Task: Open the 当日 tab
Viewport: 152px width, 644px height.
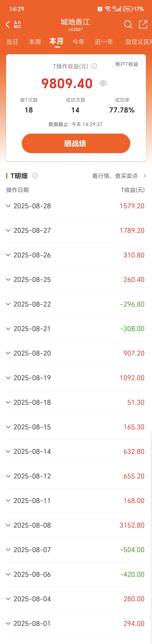Action: click(x=12, y=42)
